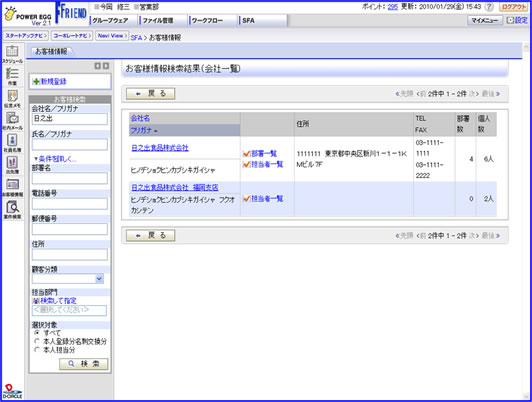Select the すべて radio button
The height and width of the screenshot is (402, 532).
(x=37, y=332)
